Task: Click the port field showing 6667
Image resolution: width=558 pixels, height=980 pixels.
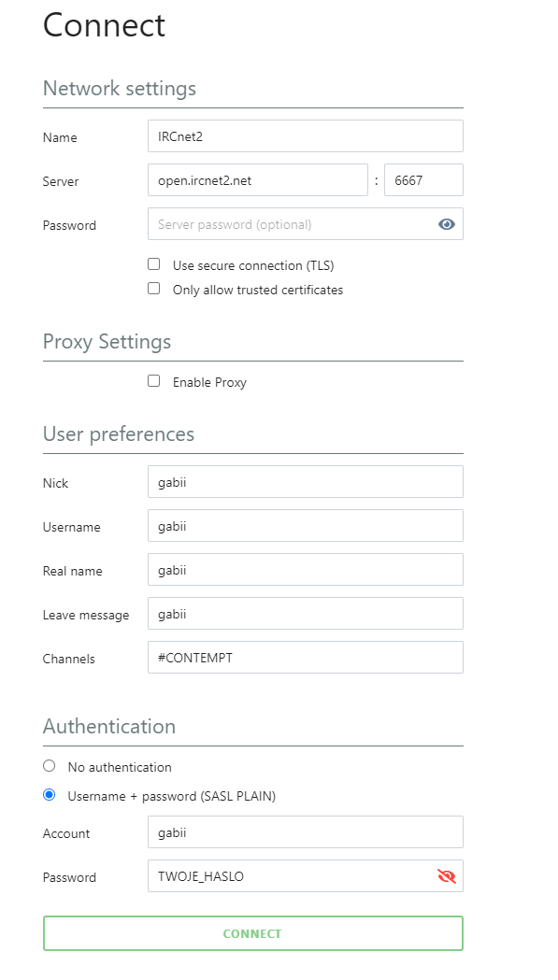Action: [x=423, y=180]
